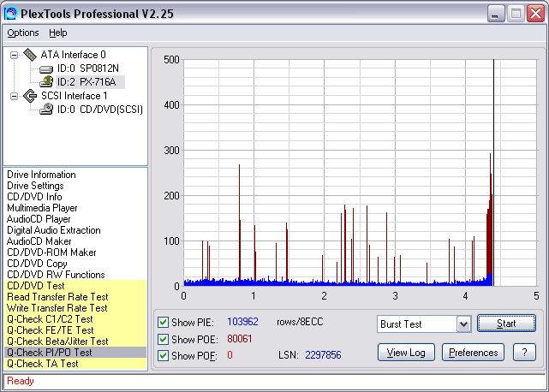This screenshot has height=392, width=549.
Task: Collapse the ATA Interface 0 tree node
Action: pos(14,55)
